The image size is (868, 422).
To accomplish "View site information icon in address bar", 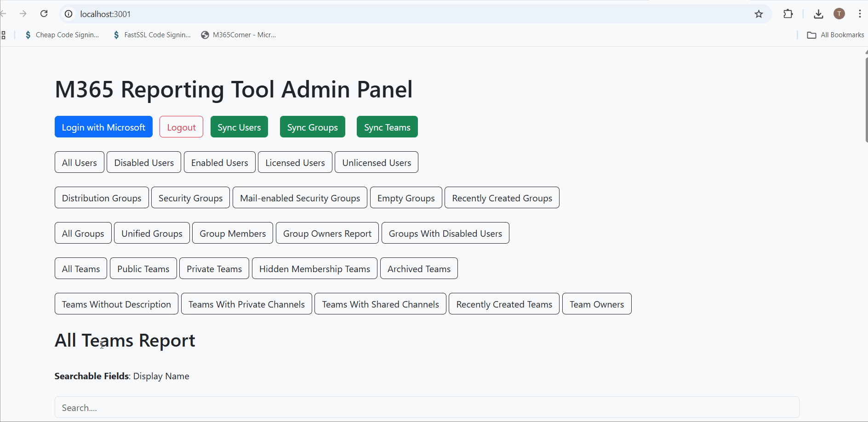I will click(69, 14).
